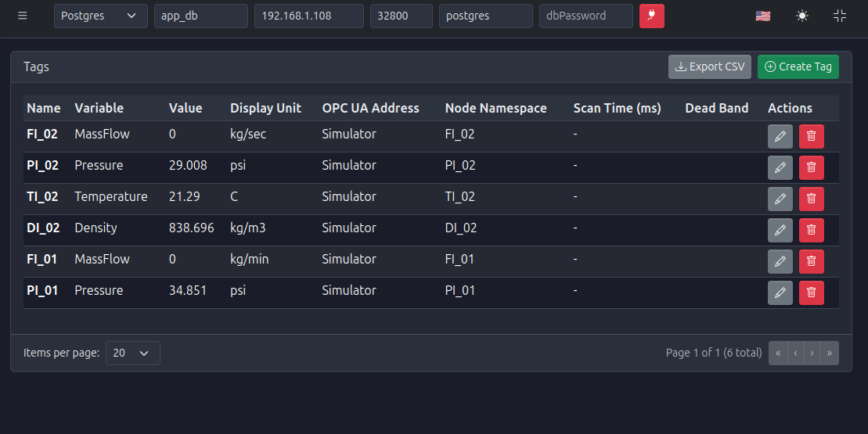868x434 pixels.
Task: Delete the PI_02 tag
Action: click(811, 167)
